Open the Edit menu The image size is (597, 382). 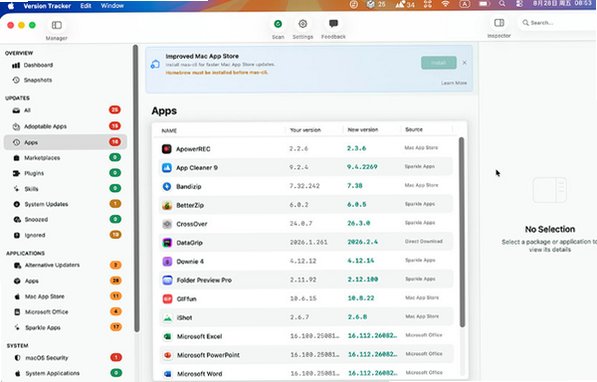click(x=86, y=6)
